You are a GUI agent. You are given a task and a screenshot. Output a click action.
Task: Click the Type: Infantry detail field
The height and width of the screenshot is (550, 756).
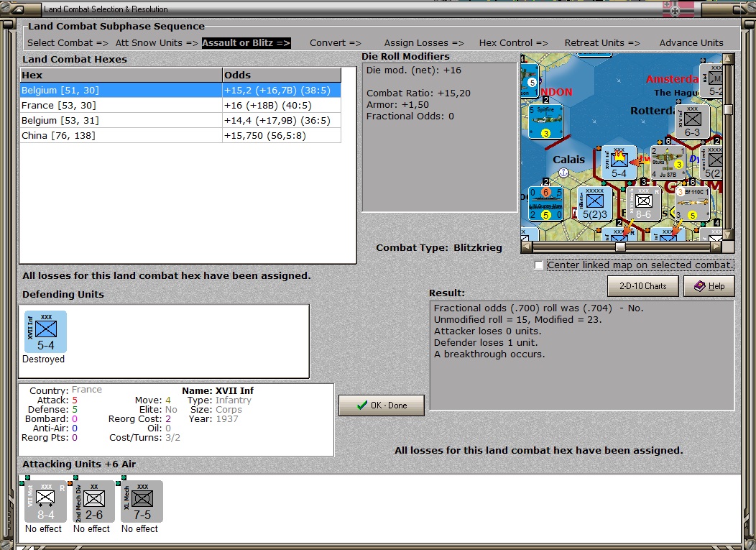[219, 400]
